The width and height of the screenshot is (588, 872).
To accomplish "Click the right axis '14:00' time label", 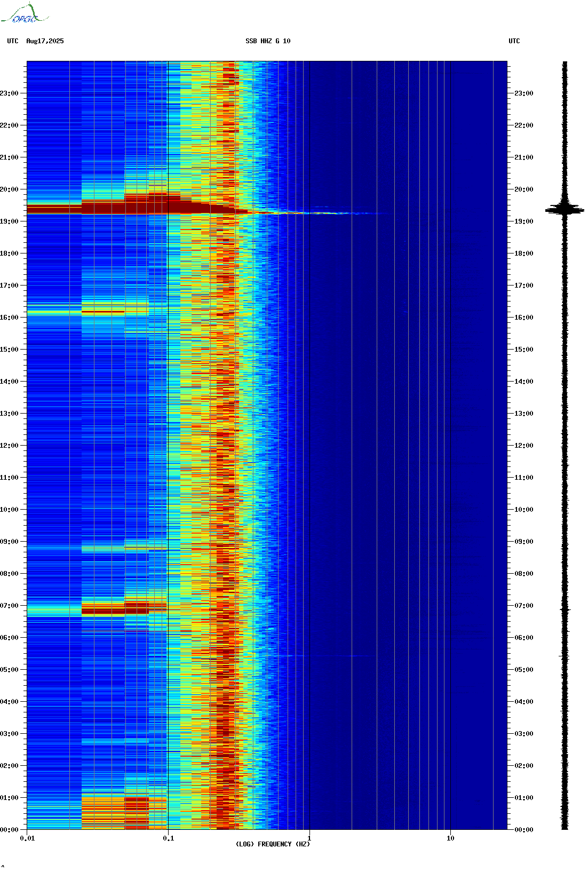I will 524,382.
